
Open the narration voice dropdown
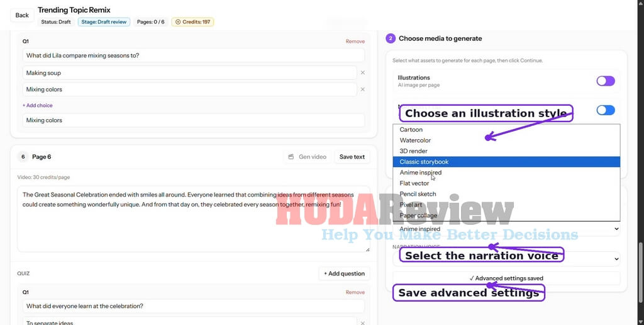pos(506,259)
